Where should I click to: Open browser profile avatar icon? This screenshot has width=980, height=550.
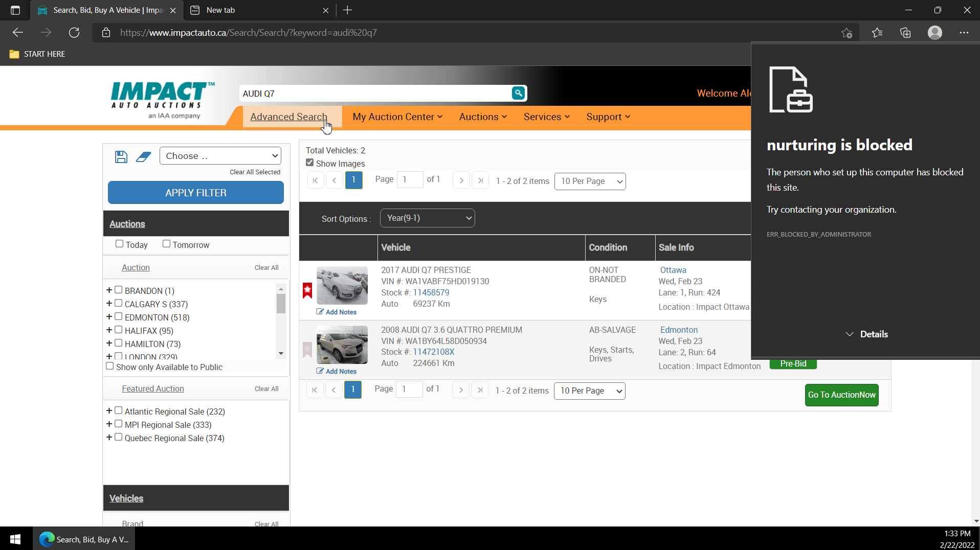coord(935,33)
